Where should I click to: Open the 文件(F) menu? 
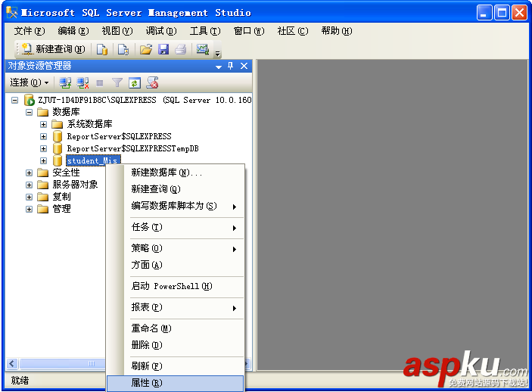(30, 31)
